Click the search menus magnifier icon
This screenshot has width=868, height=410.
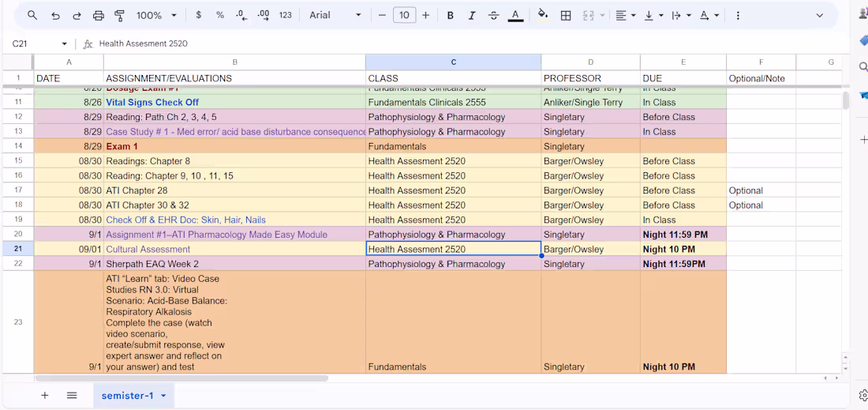(32, 16)
